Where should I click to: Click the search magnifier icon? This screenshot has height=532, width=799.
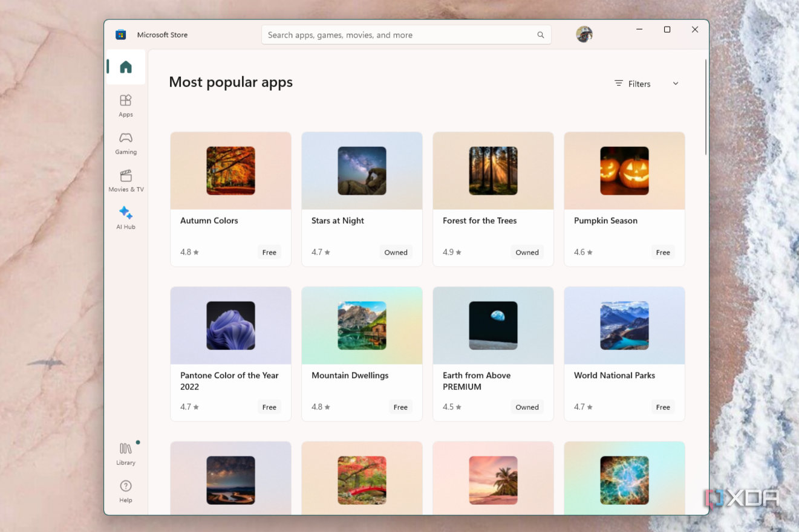540,34
